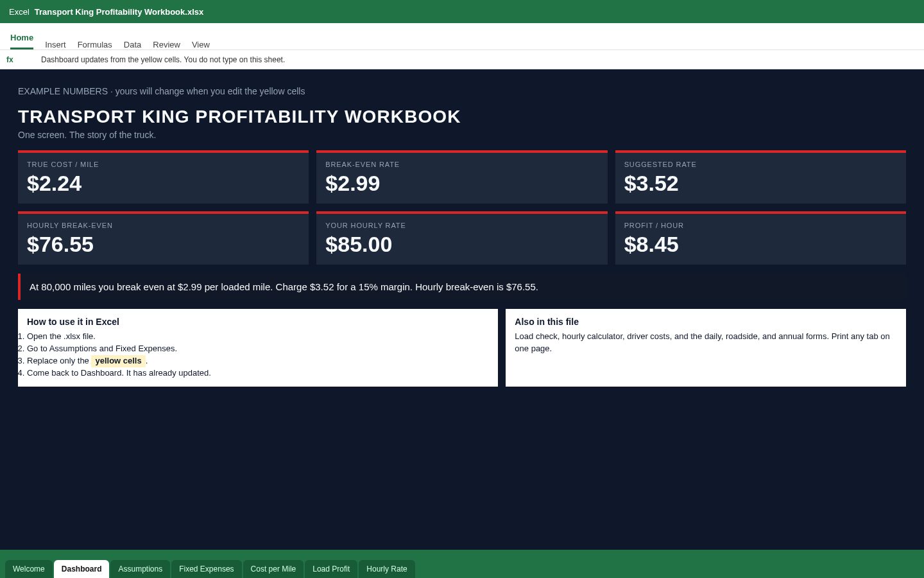Open the Data ribbon tab

coord(132,45)
